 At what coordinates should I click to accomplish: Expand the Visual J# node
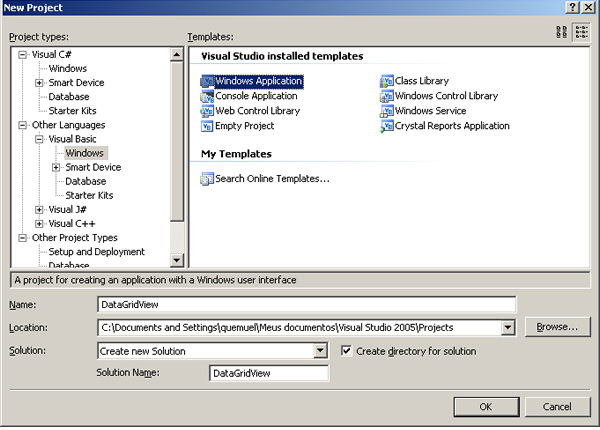click(39, 210)
